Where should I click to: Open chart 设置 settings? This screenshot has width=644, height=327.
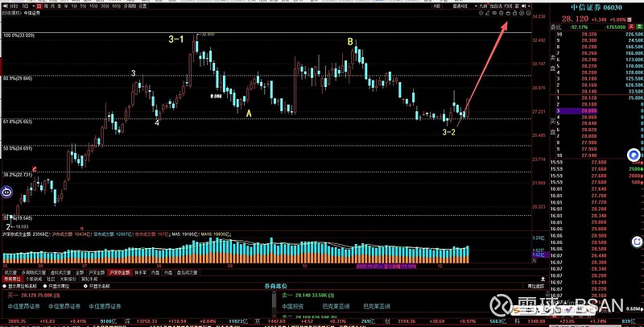point(142,6)
